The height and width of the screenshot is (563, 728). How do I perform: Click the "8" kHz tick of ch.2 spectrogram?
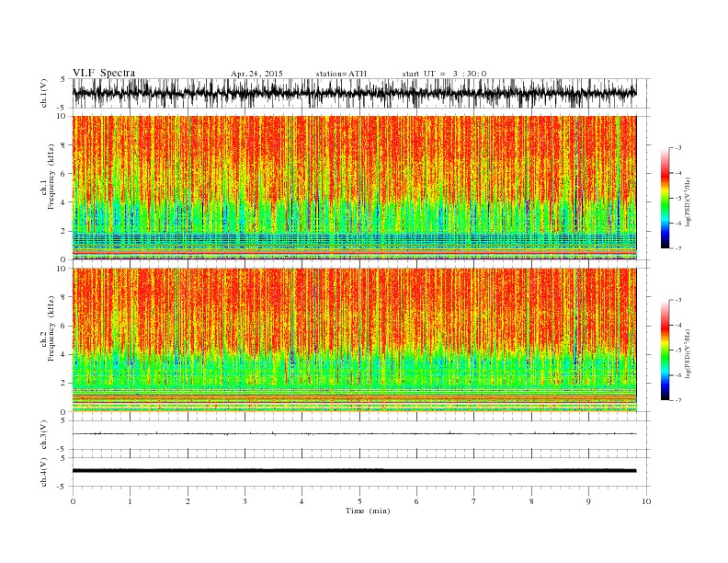(63, 297)
